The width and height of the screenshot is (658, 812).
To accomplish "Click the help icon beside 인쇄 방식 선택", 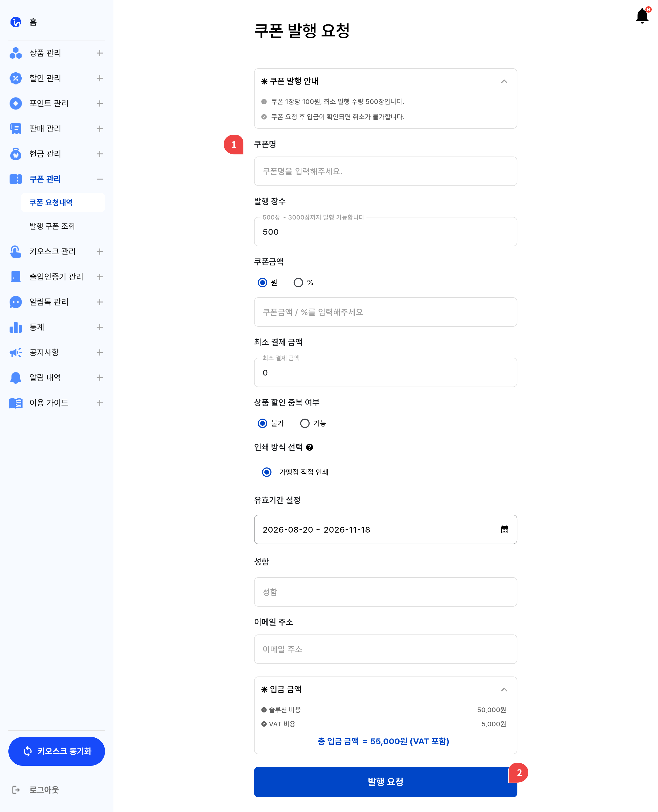I will click(310, 447).
